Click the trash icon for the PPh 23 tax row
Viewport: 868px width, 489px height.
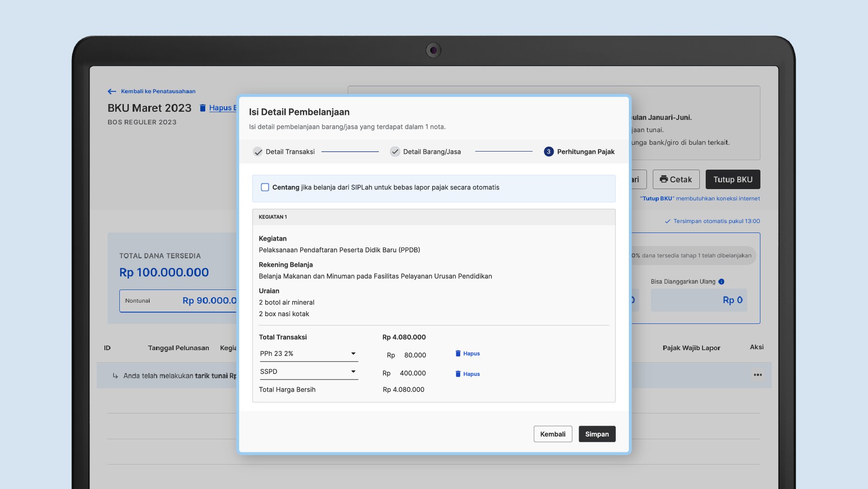coord(458,354)
